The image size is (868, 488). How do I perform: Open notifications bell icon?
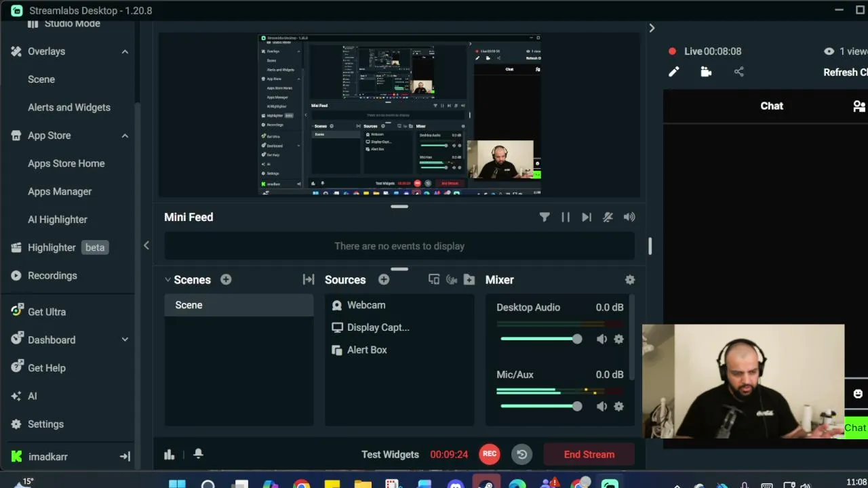(x=198, y=454)
